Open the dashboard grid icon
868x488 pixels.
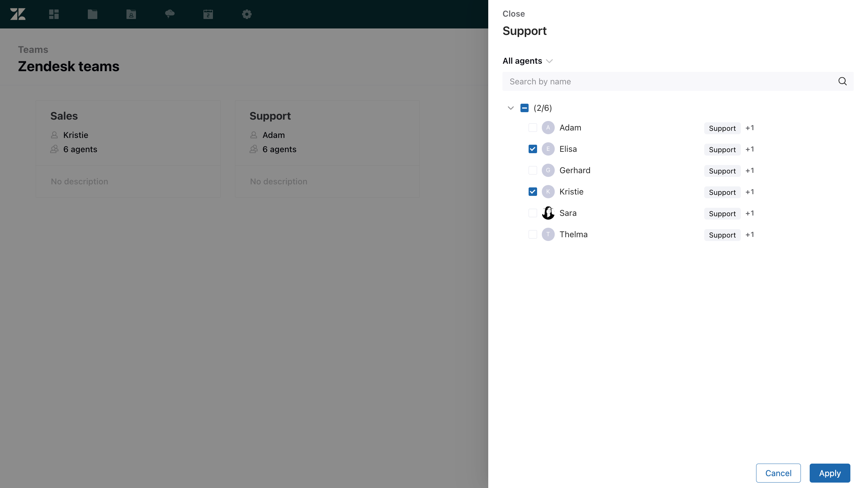[x=54, y=14]
